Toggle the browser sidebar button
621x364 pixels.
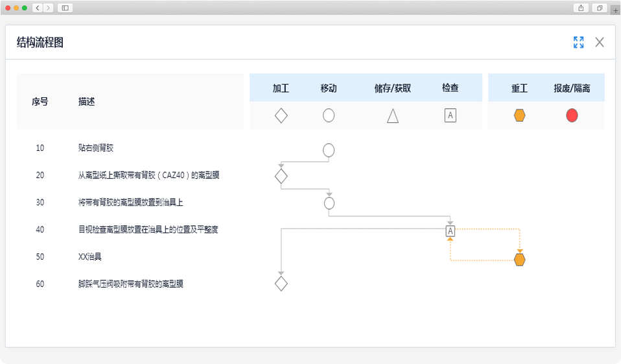(65, 8)
